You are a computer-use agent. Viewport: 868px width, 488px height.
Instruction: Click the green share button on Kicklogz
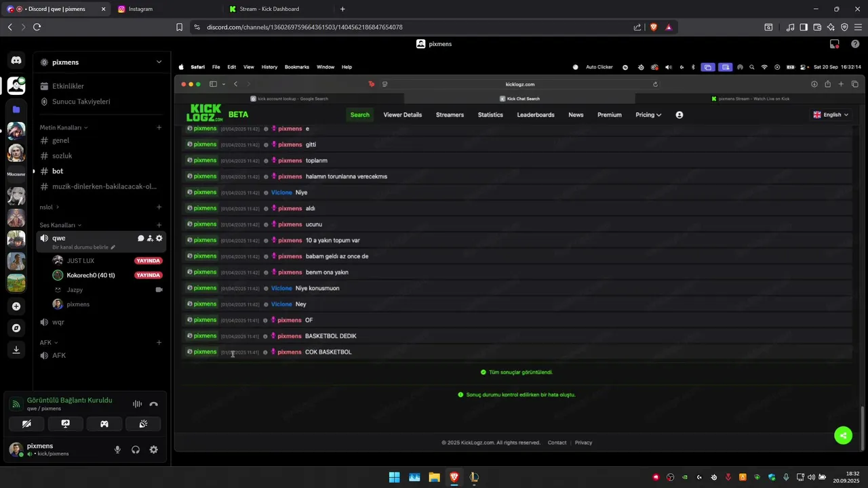pyautogui.click(x=843, y=435)
